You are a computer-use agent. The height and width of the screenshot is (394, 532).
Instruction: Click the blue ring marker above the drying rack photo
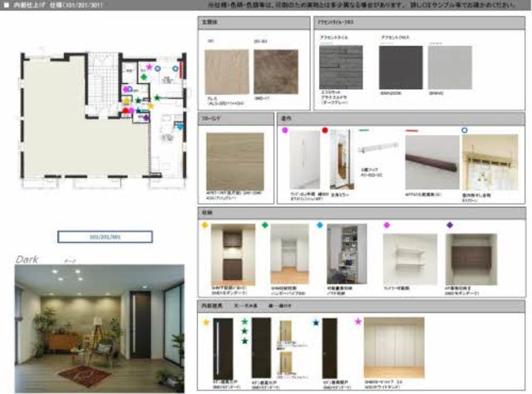pyautogui.click(x=464, y=131)
